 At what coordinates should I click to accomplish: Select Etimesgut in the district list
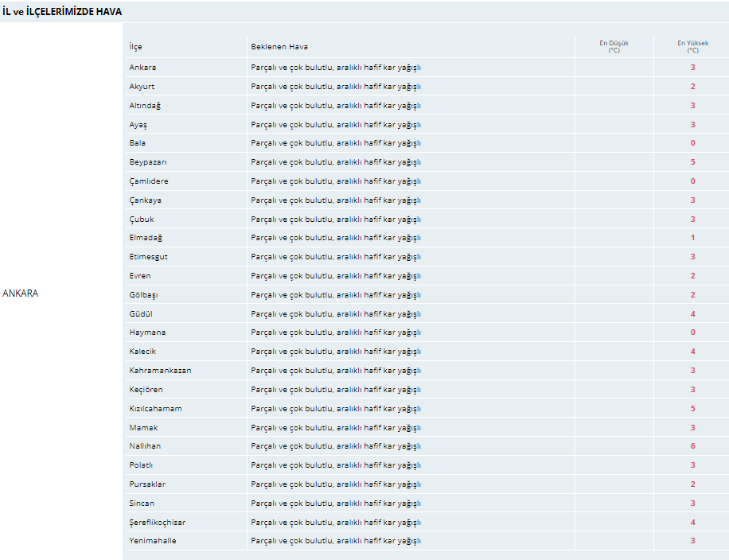pyautogui.click(x=148, y=256)
